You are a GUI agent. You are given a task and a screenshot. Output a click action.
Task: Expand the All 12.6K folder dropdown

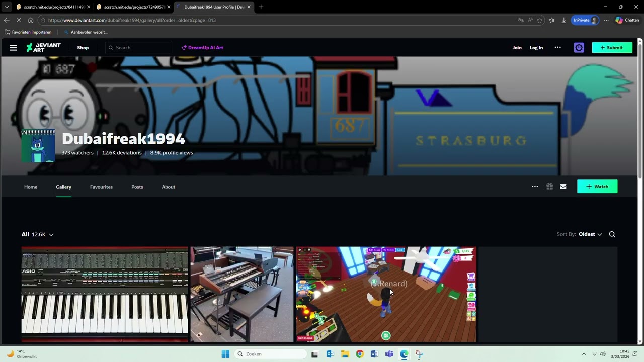click(x=38, y=234)
